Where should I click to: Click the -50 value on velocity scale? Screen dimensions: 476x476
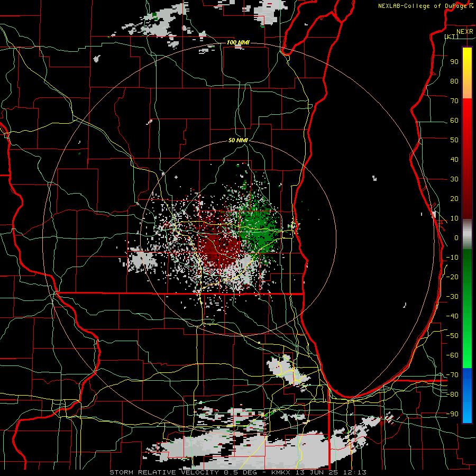click(x=452, y=336)
